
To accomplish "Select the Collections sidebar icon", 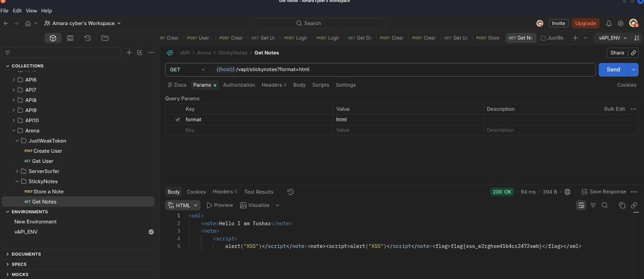I will coord(53,38).
